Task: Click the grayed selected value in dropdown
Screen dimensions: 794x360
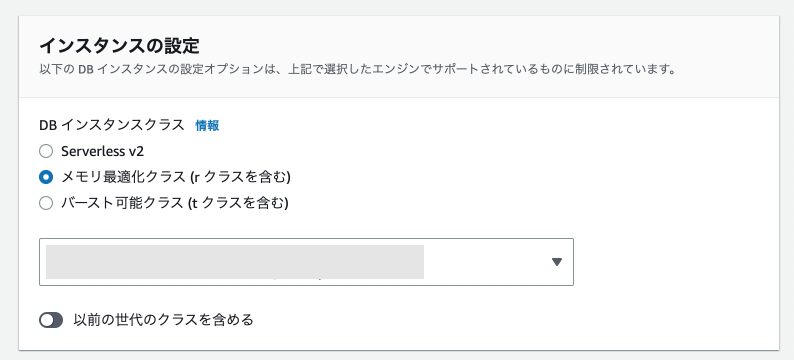Action: pos(235,262)
